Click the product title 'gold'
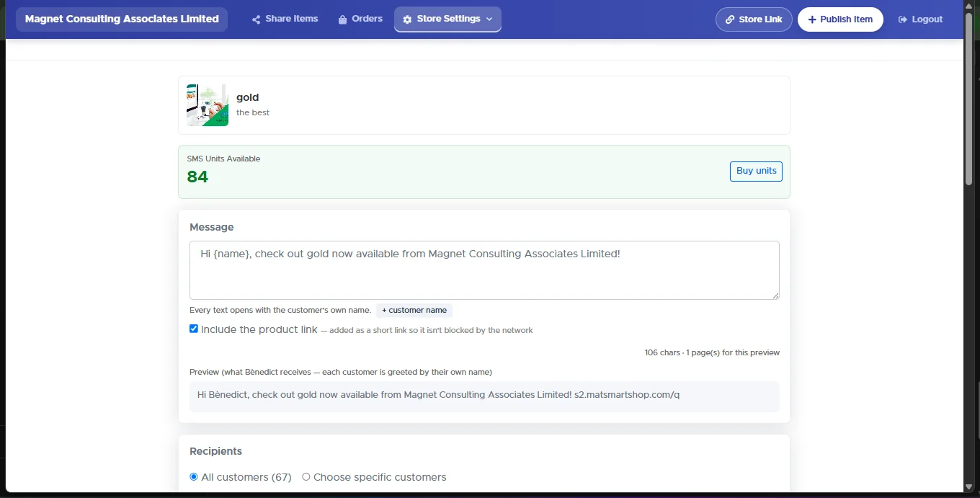 247,97
